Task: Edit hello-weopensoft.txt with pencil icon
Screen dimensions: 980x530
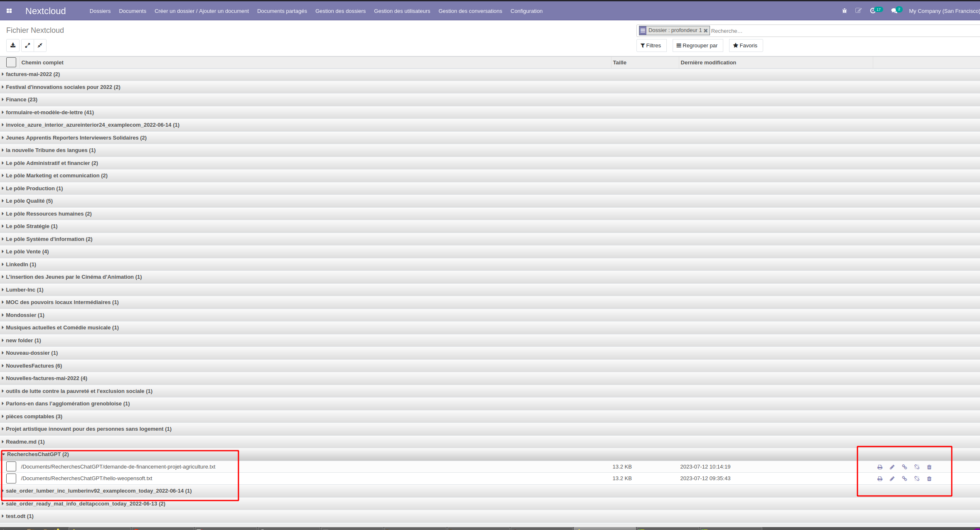Action: click(892, 478)
